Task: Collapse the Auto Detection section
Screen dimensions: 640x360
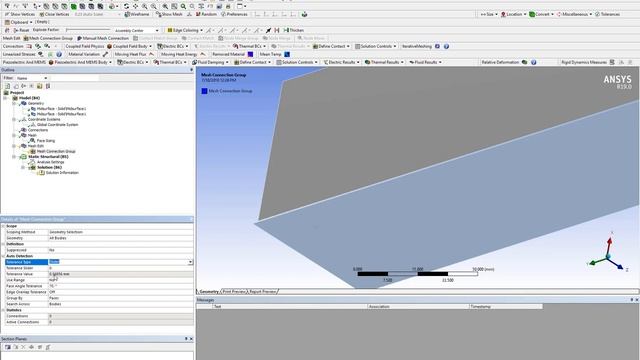Action: click(x=3, y=256)
